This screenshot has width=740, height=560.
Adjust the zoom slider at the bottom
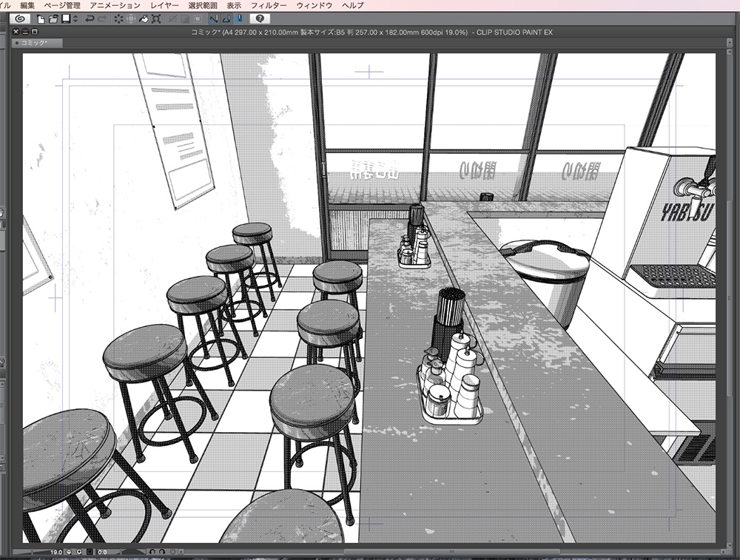[33, 551]
